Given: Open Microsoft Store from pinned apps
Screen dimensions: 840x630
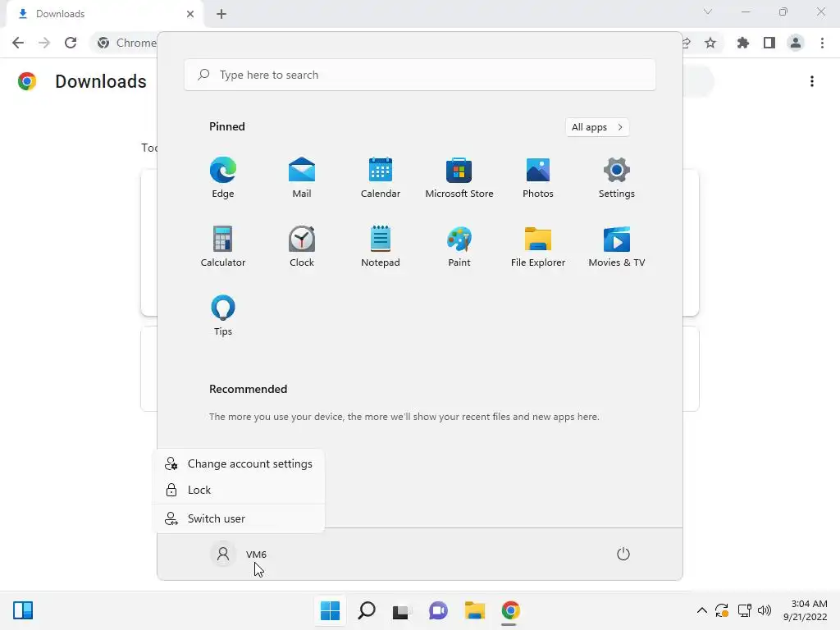Looking at the screenshot, I should click(459, 178).
